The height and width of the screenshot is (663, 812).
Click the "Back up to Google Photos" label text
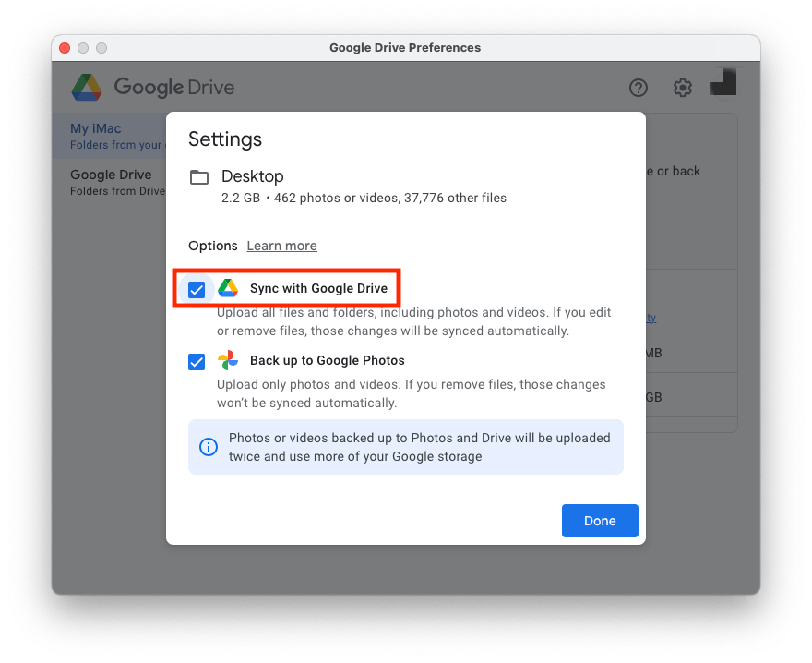327,361
